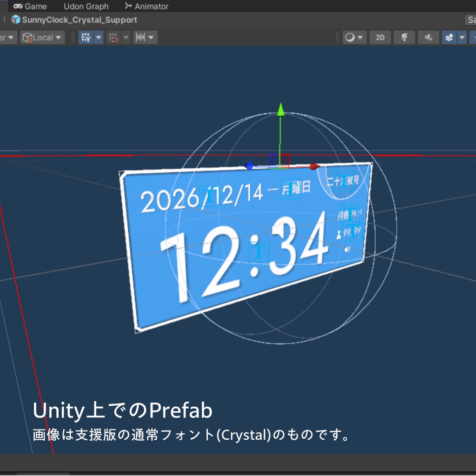Click the prefab cube icon beside SunnyClock_Crystal_Support
This screenshot has width=476, height=476.
click(x=15, y=20)
